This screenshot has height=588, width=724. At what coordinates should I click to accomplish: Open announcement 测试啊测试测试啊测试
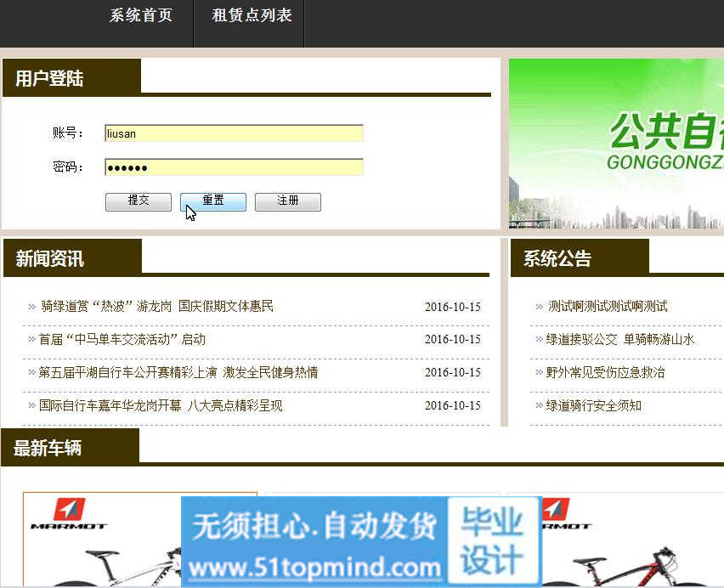click(608, 306)
